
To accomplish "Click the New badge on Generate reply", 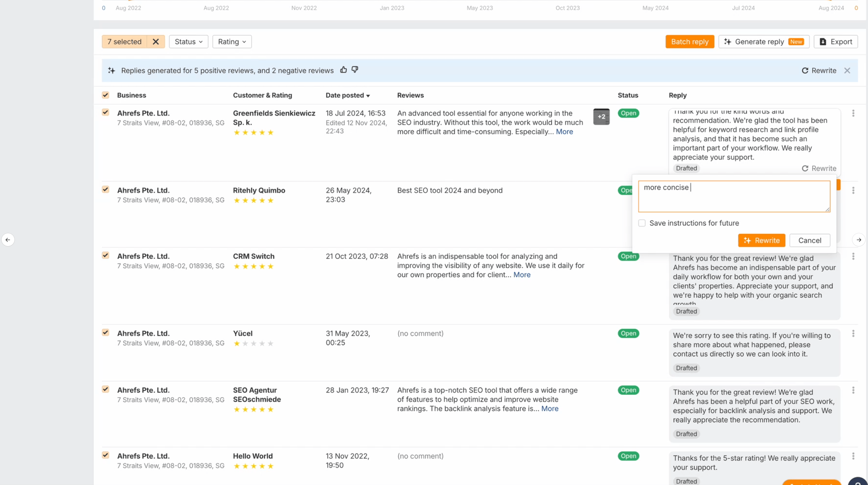I will click(795, 42).
